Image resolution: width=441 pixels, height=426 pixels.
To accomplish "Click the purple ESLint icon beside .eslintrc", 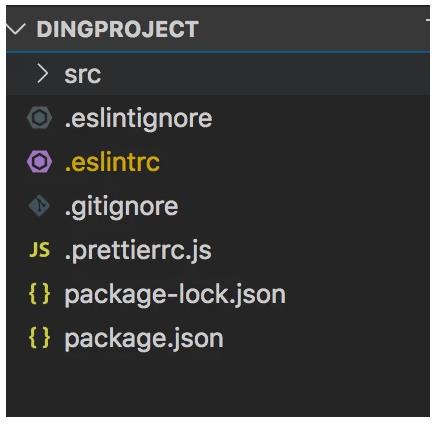I will coord(39,162).
